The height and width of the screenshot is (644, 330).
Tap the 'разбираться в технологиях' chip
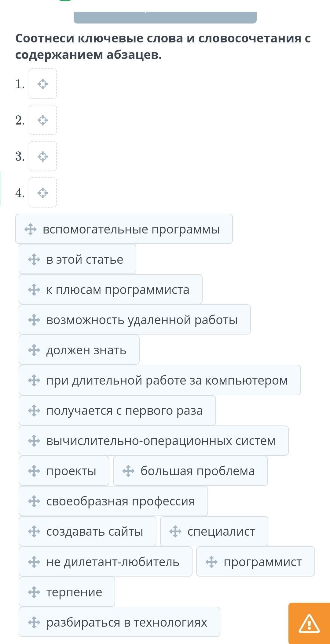coord(119,622)
